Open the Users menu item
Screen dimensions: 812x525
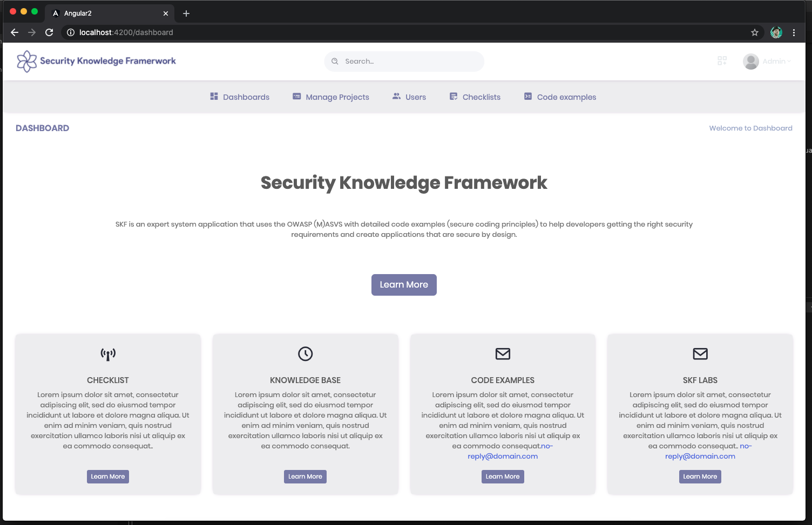pos(409,97)
